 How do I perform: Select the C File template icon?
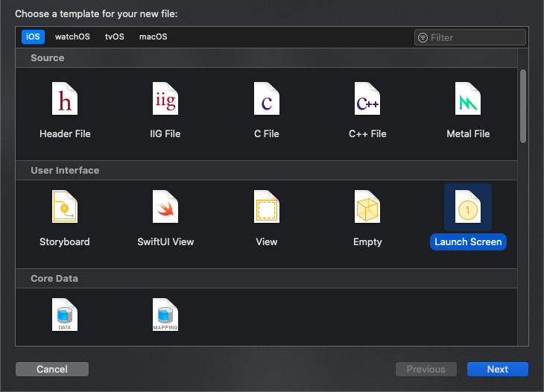coord(266,99)
